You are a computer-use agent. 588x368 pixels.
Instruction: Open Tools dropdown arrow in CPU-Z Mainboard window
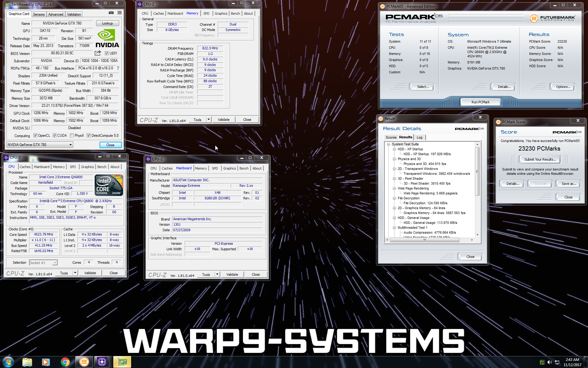[217, 274]
